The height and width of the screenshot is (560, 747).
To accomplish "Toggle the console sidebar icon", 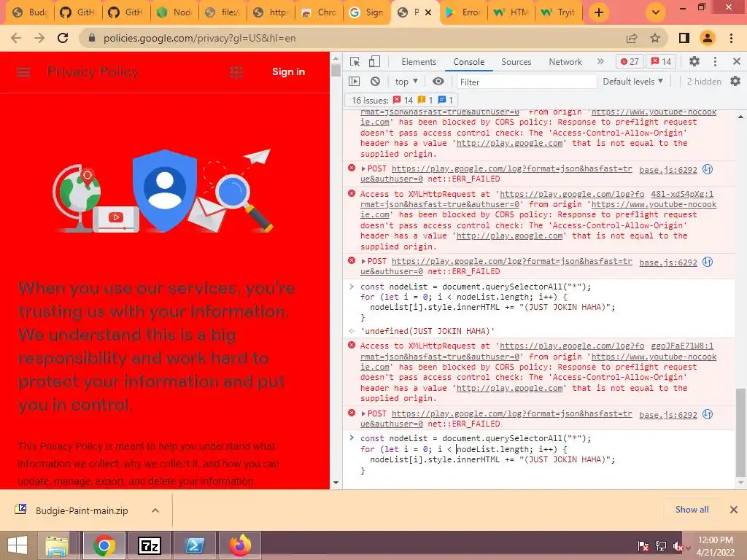I will pos(355,82).
